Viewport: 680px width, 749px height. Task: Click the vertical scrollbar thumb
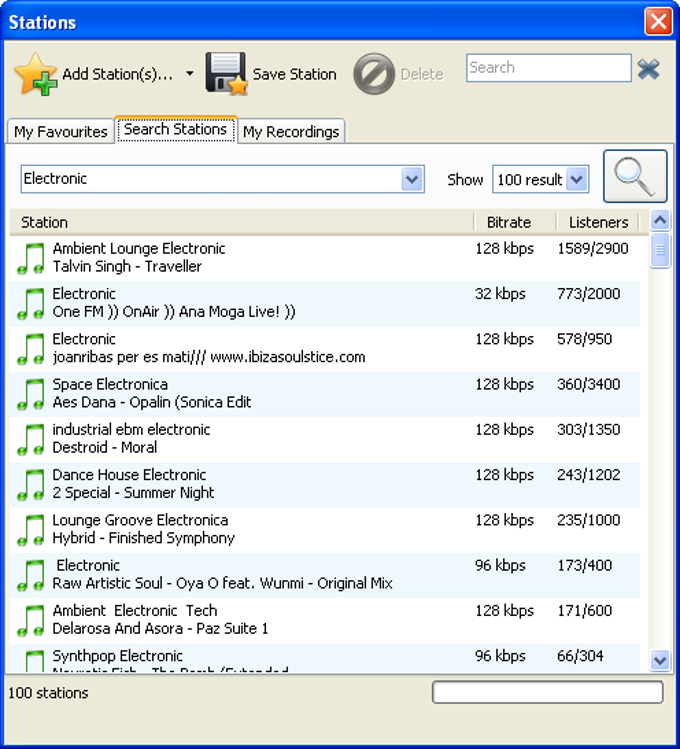(x=660, y=250)
